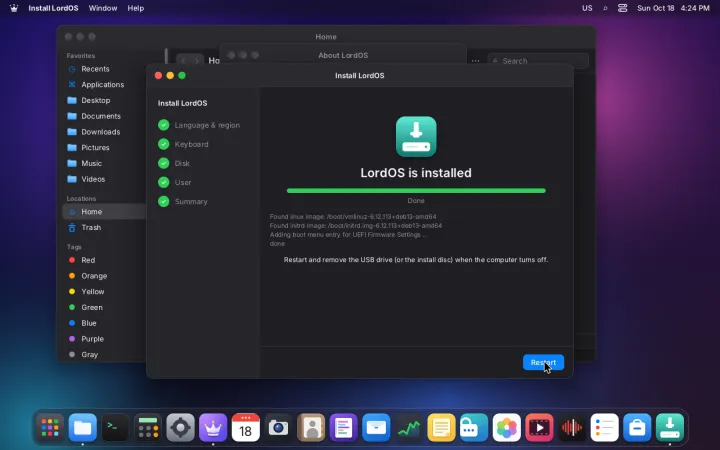The width and height of the screenshot is (720, 450).
Task: Select the User installer step
Action: pyautogui.click(x=174, y=182)
